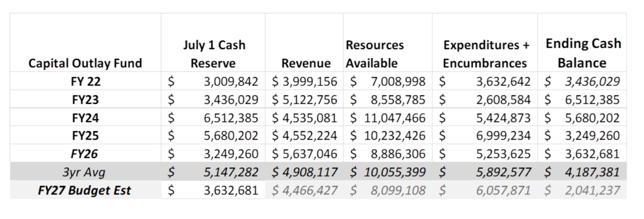Click FY25 expenditures value 6,999,234
The width and height of the screenshot is (644, 219).
pyautogui.click(x=503, y=136)
